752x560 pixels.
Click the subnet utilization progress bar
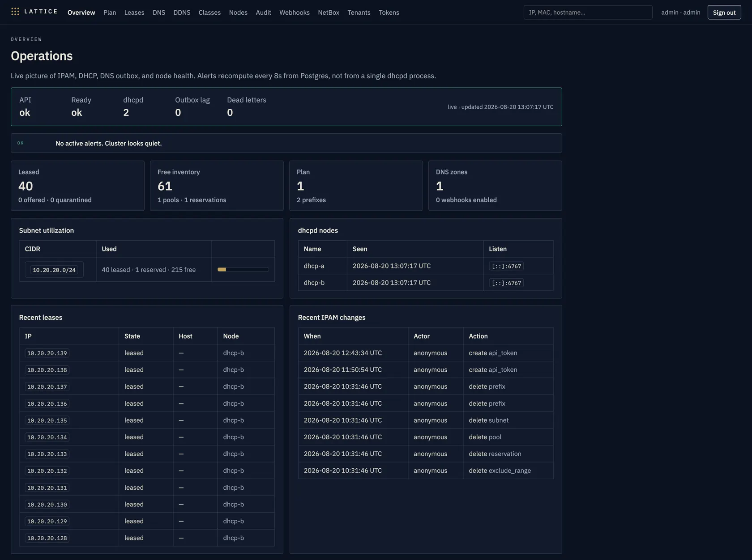(x=243, y=269)
